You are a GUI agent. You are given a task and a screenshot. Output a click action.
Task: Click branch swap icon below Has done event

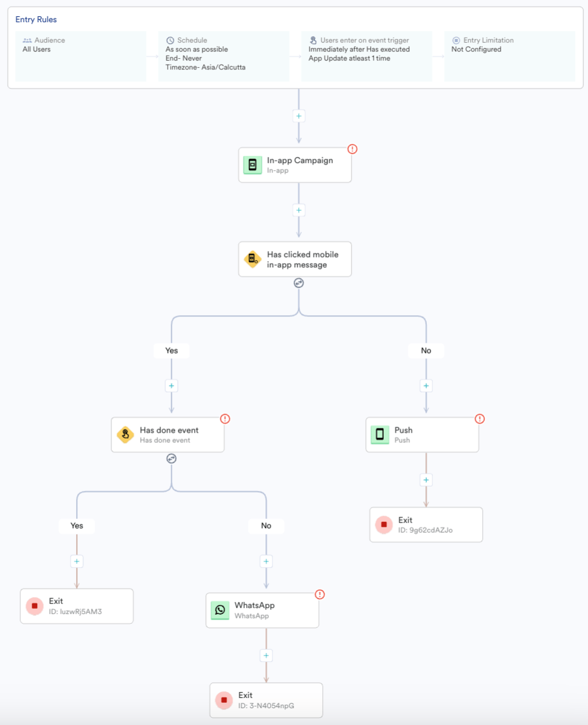[x=171, y=458]
